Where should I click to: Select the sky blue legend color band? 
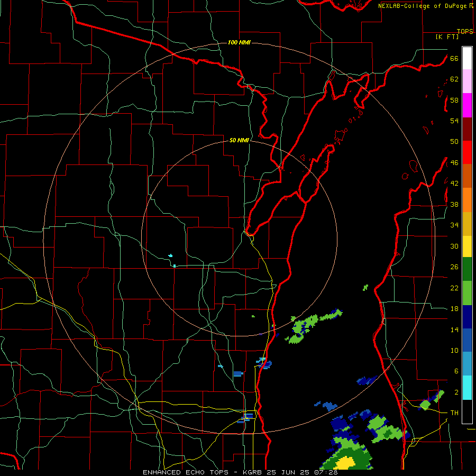[467, 364]
